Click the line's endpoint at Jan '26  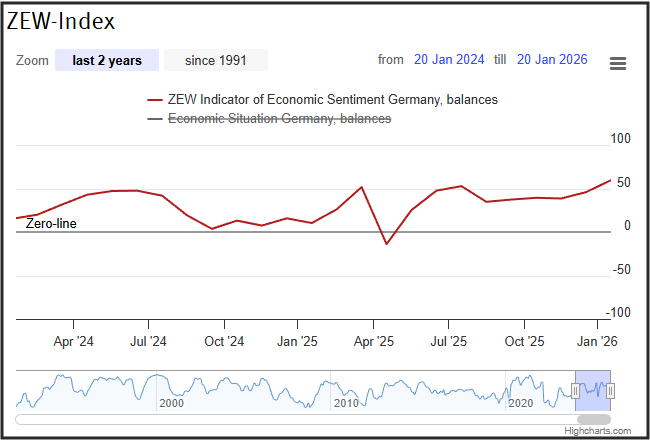(611, 181)
